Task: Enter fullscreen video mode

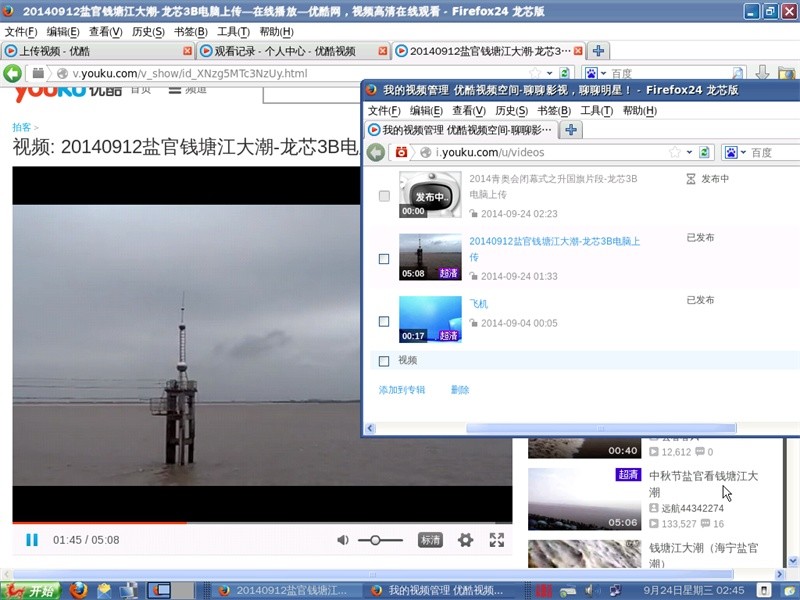Action: 496,540
